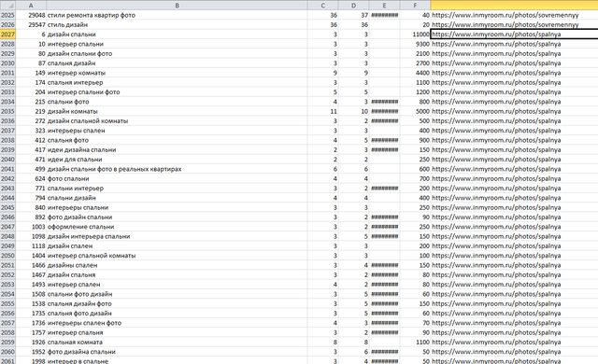
Task: Click cell 'дизайн интерьера спальни'
Action: click(177, 236)
